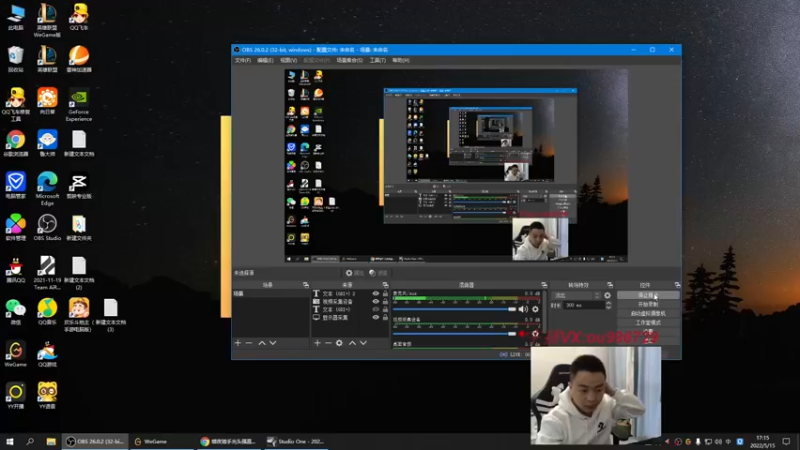
Task: Move source down in Sources panel
Action: coord(363,343)
